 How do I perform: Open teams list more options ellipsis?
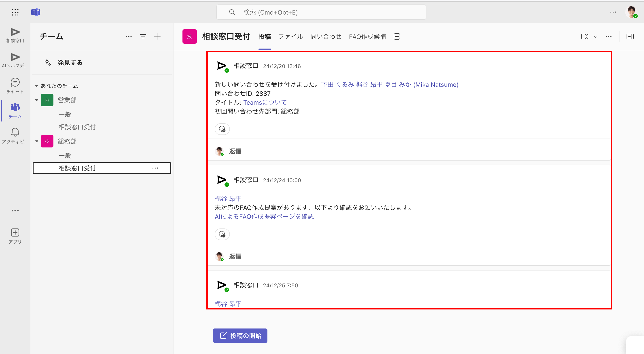click(129, 36)
